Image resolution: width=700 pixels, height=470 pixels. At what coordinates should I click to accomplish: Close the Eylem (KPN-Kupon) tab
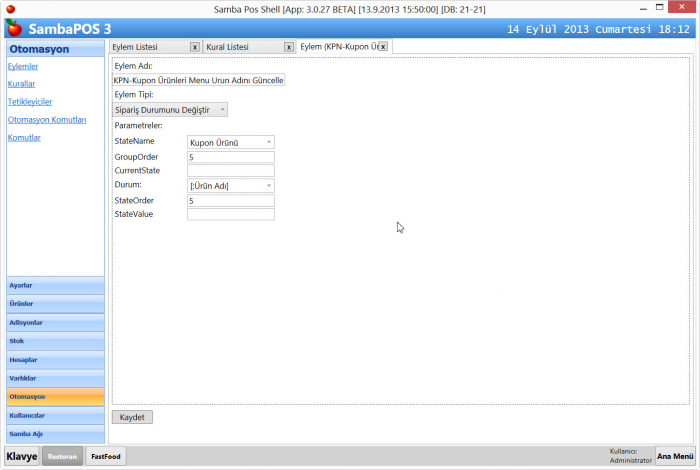click(383, 47)
